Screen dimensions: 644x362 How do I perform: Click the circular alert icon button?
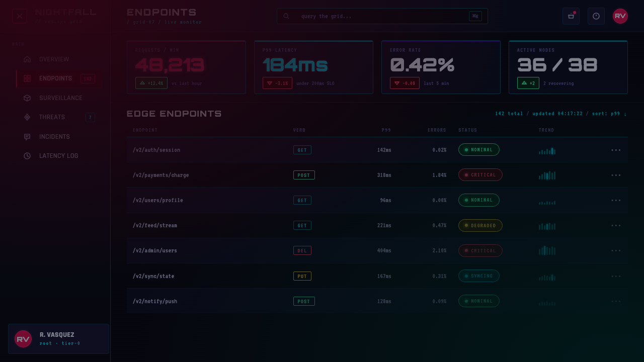coord(596,16)
